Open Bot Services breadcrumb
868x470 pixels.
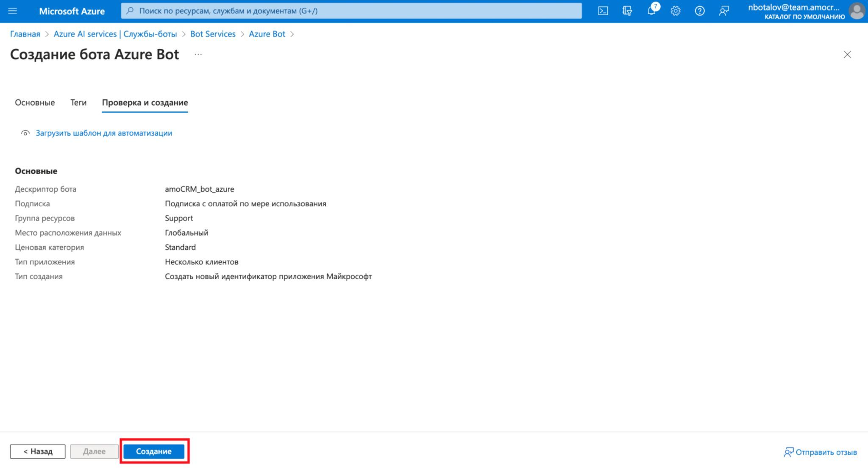coord(213,34)
